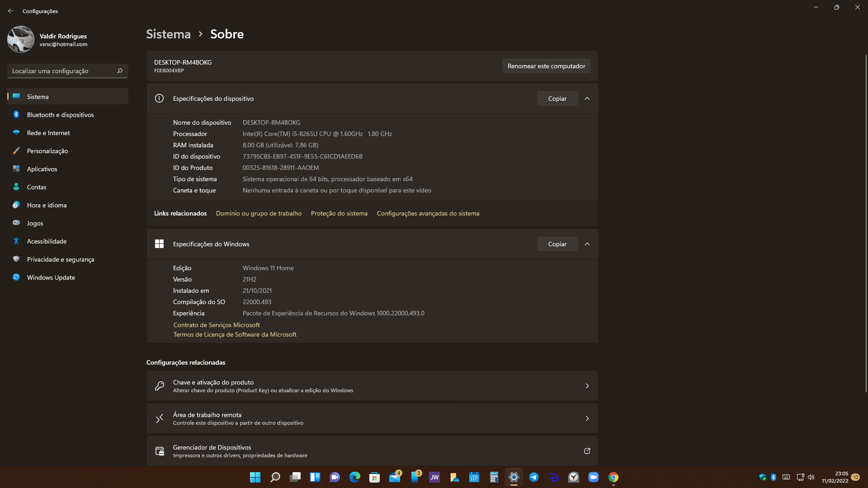868x488 pixels.
Task: Click the back arrow in the Settings title bar
Action: 11,11
